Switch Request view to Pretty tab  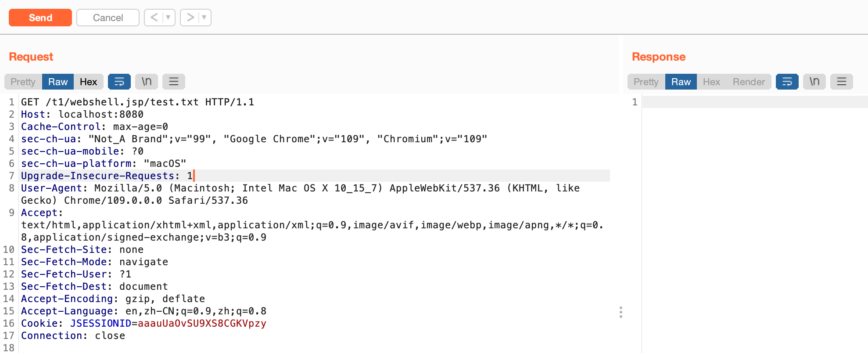(23, 82)
